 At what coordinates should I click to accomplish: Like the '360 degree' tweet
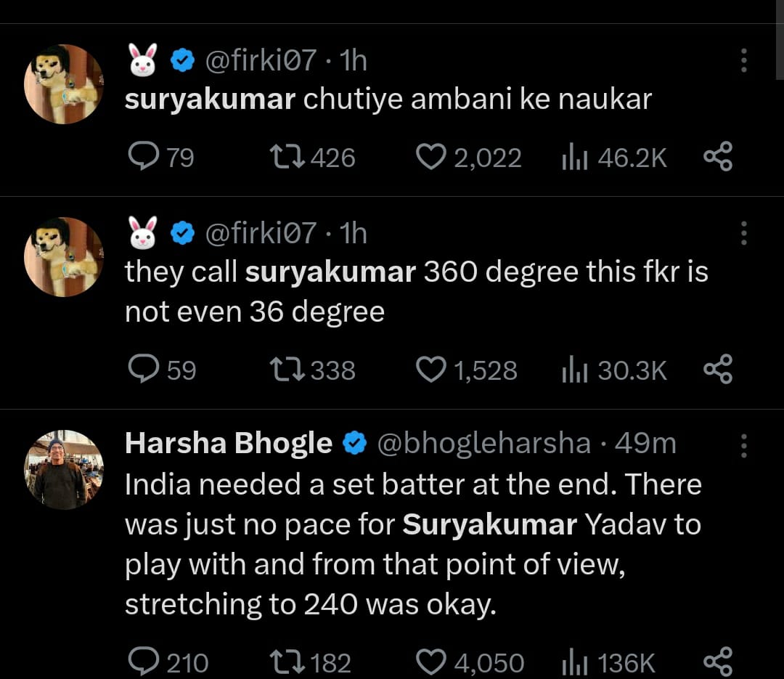click(431, 370)
